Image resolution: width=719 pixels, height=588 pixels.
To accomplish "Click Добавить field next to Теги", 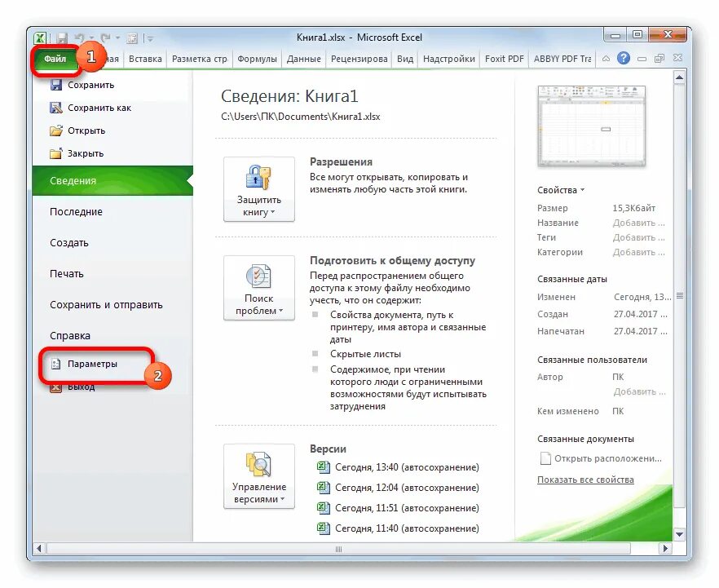I will pos(638,237).
